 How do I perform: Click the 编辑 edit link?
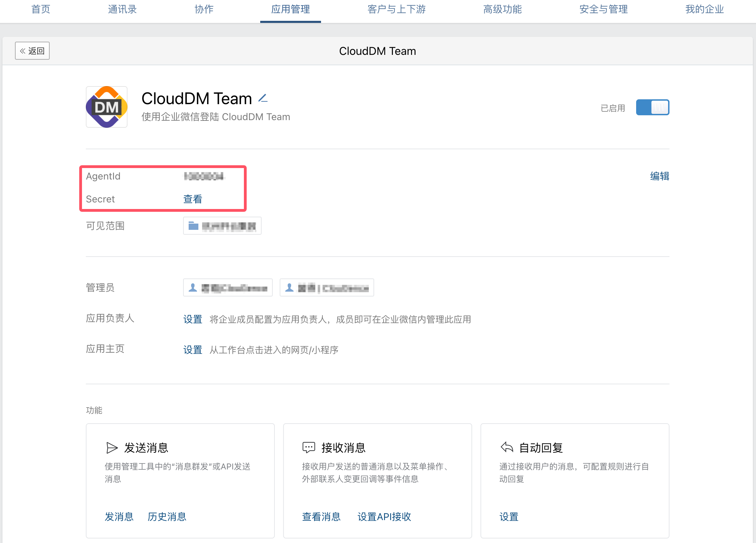[659, 176]
